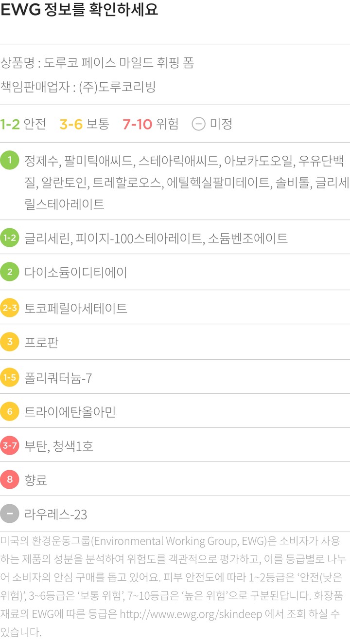Viewport: 350px width, 644px height.
Task: Click the green 1-2 grade badge
Action: pyautogui.click(x=10, y=238)
